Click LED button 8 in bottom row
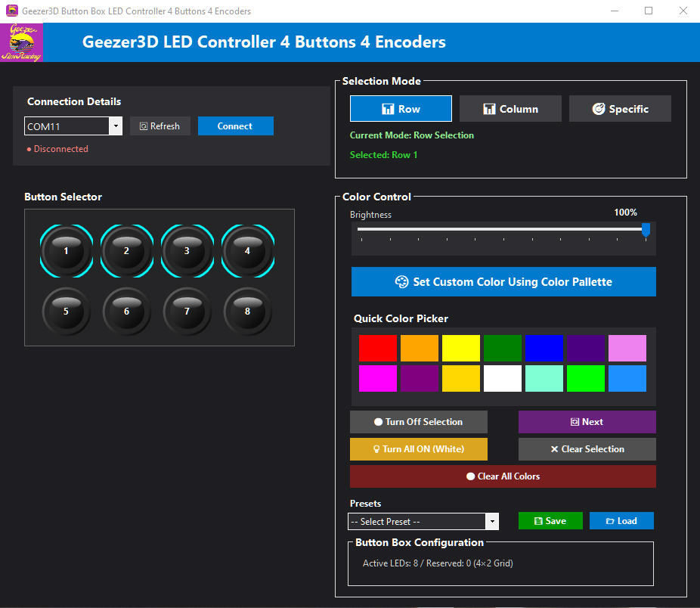The height and width of the screenshot is (608, 700). (x=247, y=311)
